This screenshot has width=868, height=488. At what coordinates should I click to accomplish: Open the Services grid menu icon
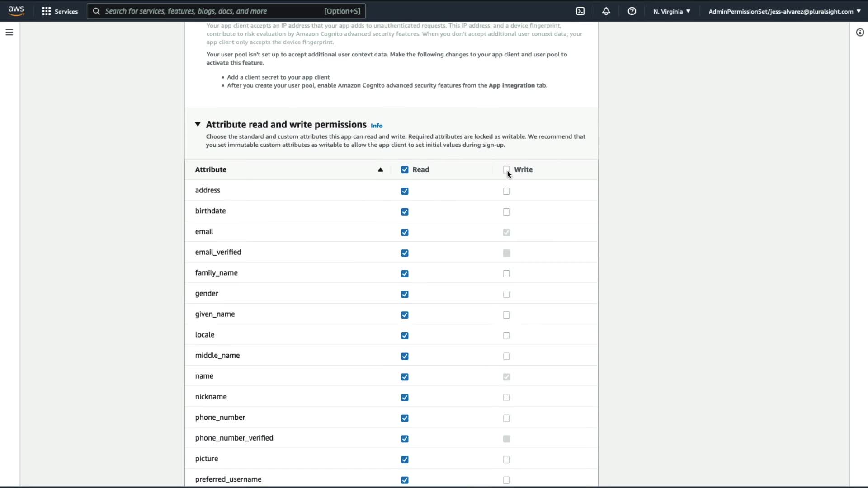click(x=46, y=11)
